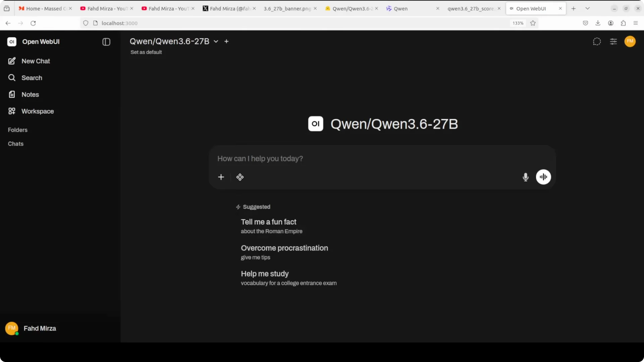The height and width of the screenshot is (362, 644).
Task: Expand the Qwen/Qwen3.6-27B model selector
Action: [x=174, y=41]
